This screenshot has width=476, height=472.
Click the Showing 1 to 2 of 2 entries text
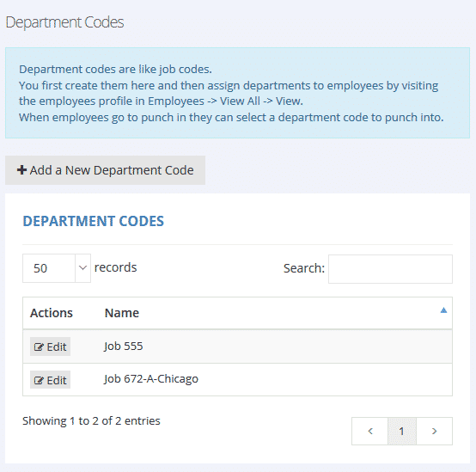(91, 420)
